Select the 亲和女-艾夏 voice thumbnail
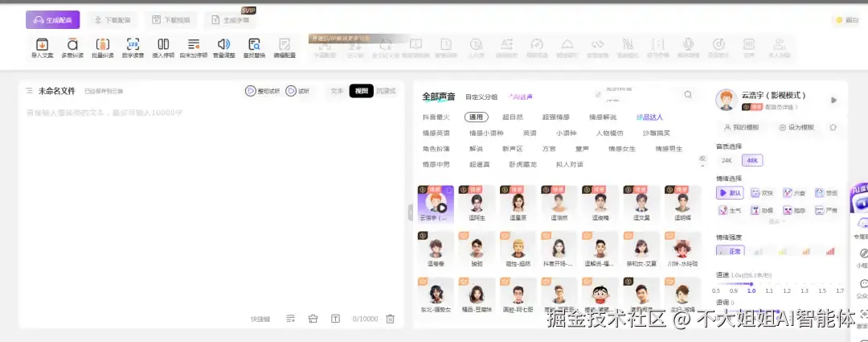This screenshot has width=868, height=342. pyautogui.click(x=641, y=250)
